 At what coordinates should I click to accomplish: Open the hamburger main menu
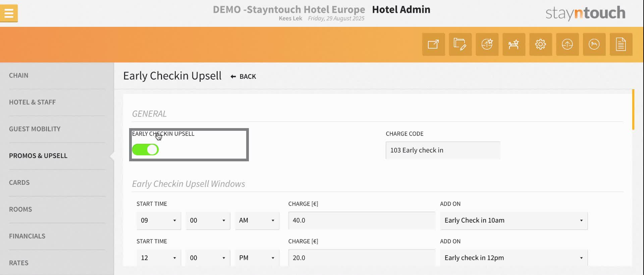[x=9, y=13]
